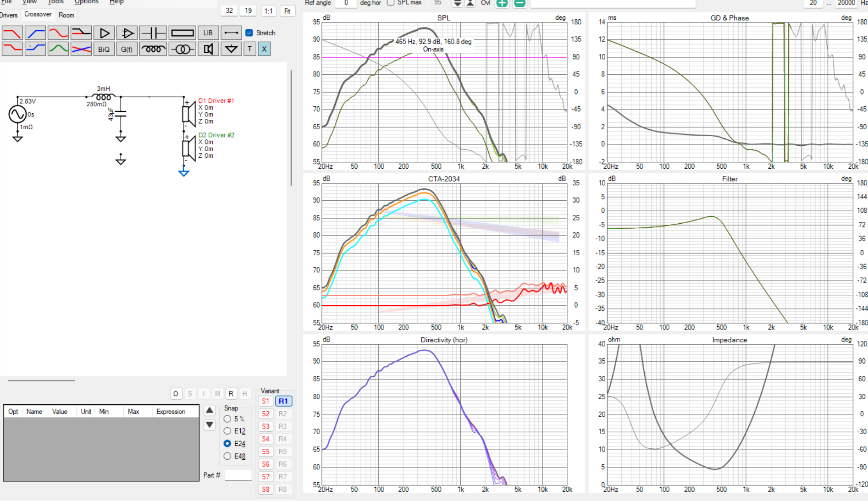Select the 3mH inductor in the schematic
Screen dimensions: 868x501
[103, 96]
